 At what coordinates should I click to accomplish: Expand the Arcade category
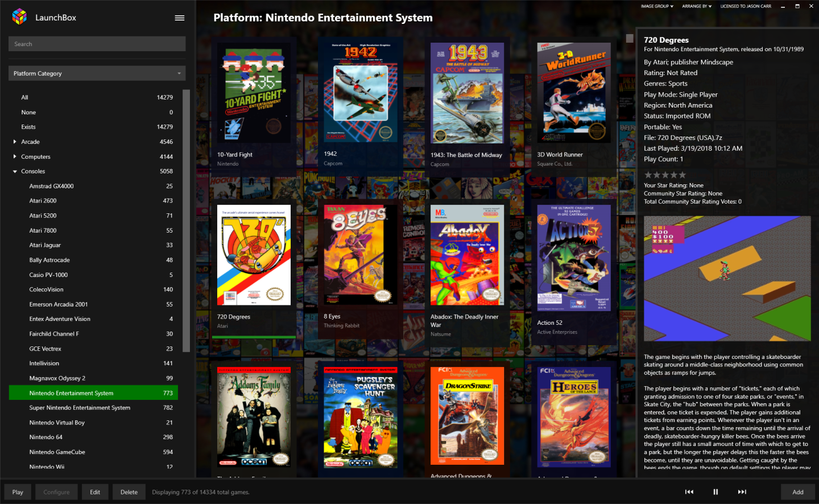click(x=15, y=142)
